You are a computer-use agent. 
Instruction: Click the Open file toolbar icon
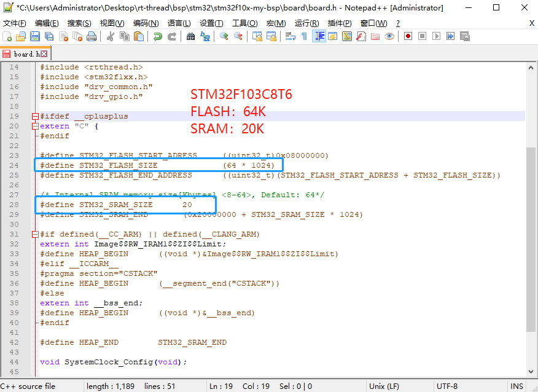coord(21,36)
